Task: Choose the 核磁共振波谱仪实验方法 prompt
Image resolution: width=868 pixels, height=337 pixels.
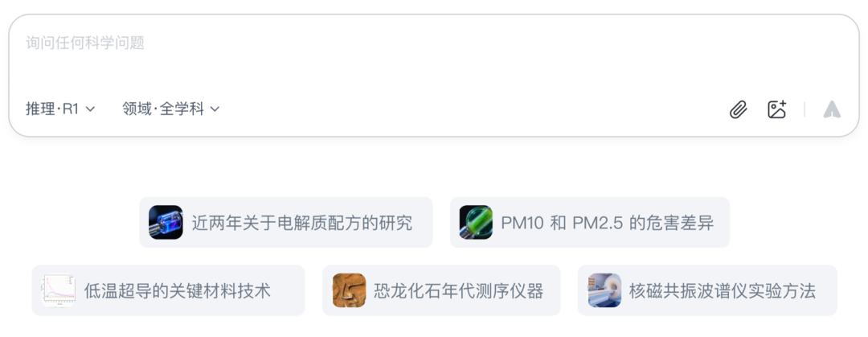Action: (x=707, y=290)
